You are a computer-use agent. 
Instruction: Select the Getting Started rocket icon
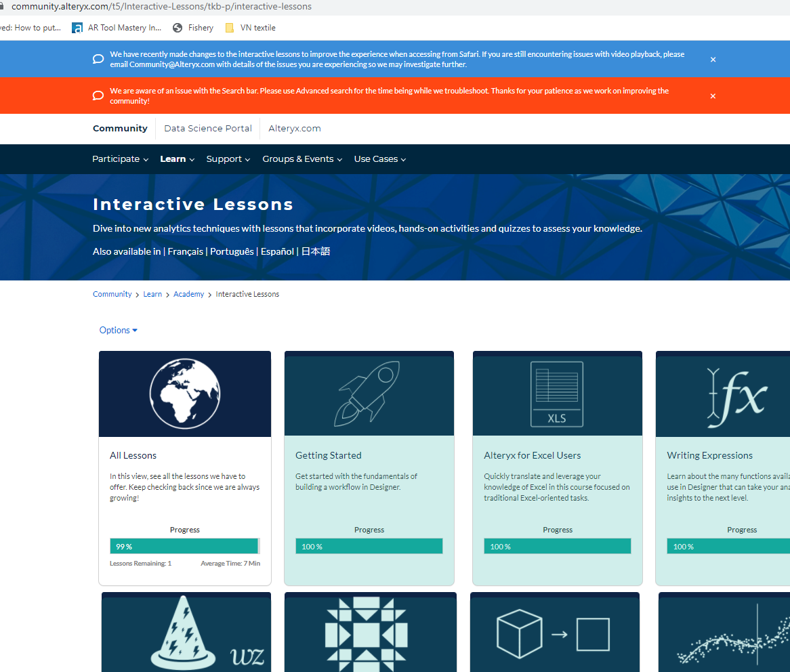(369, 394)
